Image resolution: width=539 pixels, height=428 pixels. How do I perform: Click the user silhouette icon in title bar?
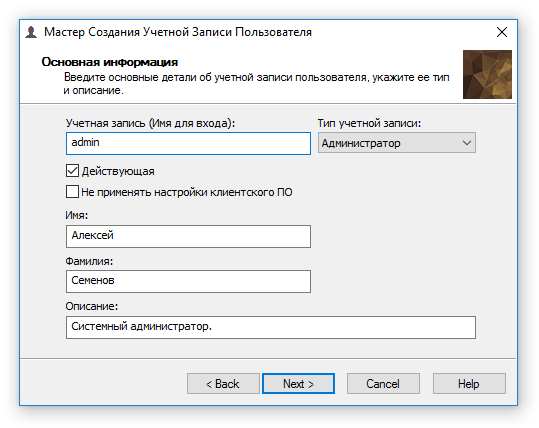[31, 32]
